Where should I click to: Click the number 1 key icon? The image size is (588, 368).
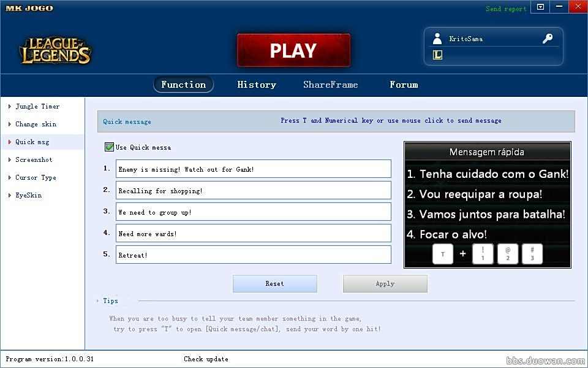point(483,254)
